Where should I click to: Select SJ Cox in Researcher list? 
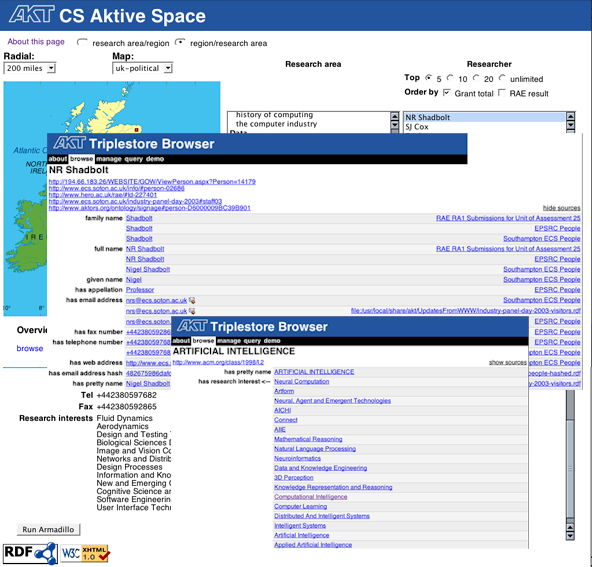click(485, 127)
